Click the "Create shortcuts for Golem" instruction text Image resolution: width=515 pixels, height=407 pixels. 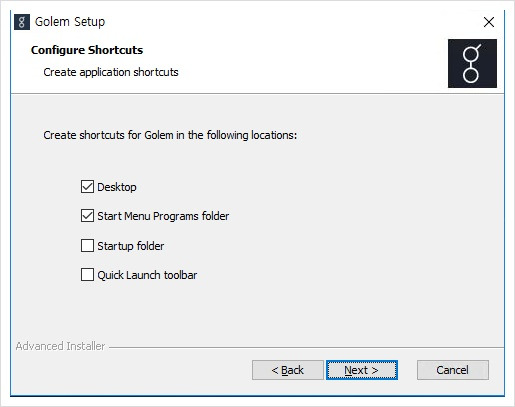point(170,135)
